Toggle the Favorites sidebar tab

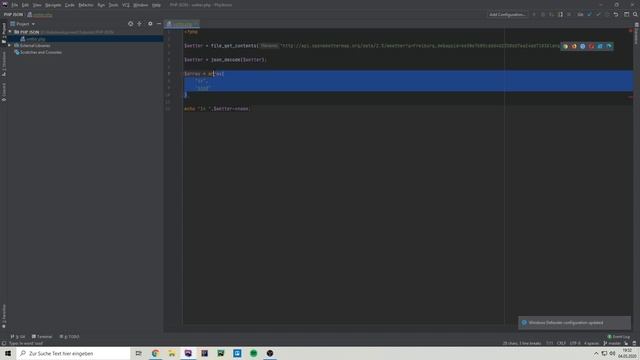pyautogui.click(x=4, y=316)
